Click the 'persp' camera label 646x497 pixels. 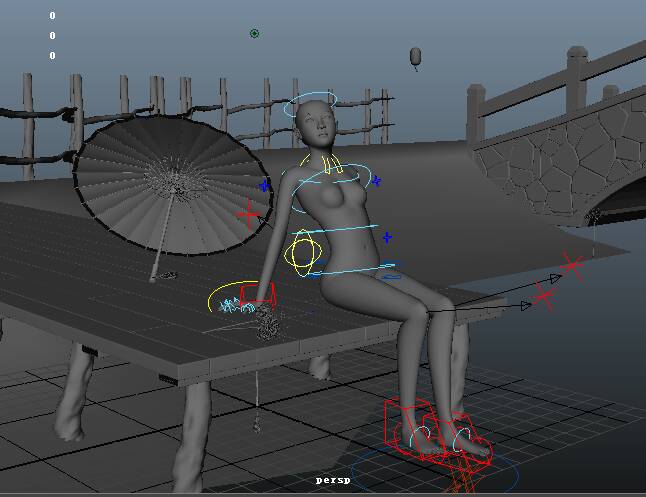(x=333, y=480)
